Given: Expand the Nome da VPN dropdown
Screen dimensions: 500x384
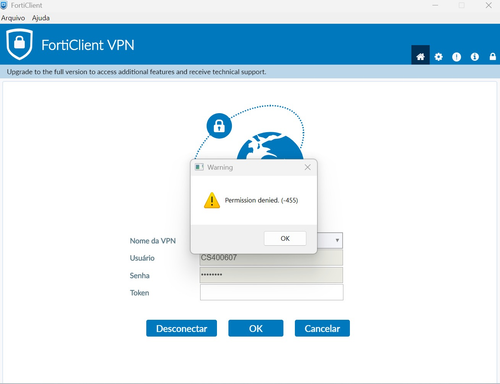Looking at the screenshot, I should coord(337,240).
